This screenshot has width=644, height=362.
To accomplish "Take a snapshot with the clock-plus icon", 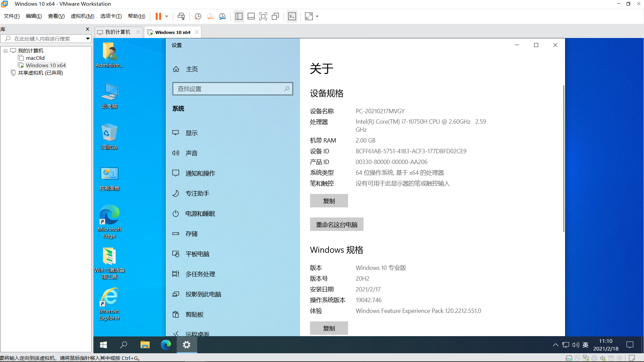I will coord(198,16).
